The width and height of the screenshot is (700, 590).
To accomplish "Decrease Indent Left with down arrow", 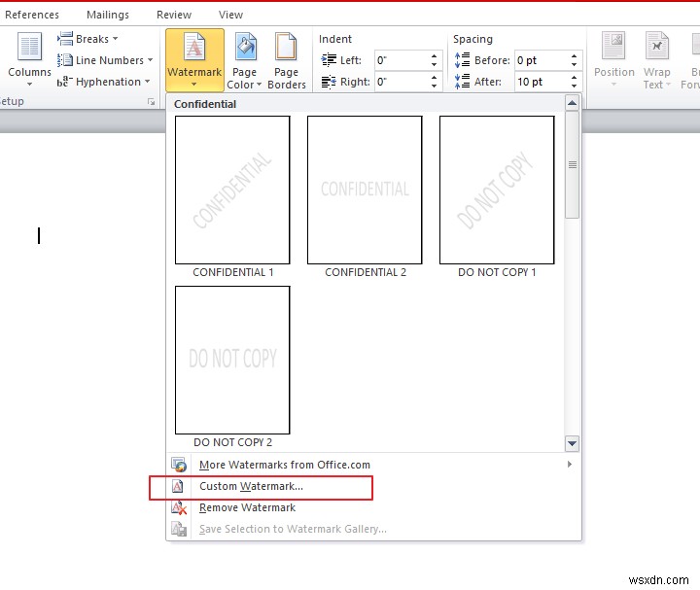I will (434, 65).
